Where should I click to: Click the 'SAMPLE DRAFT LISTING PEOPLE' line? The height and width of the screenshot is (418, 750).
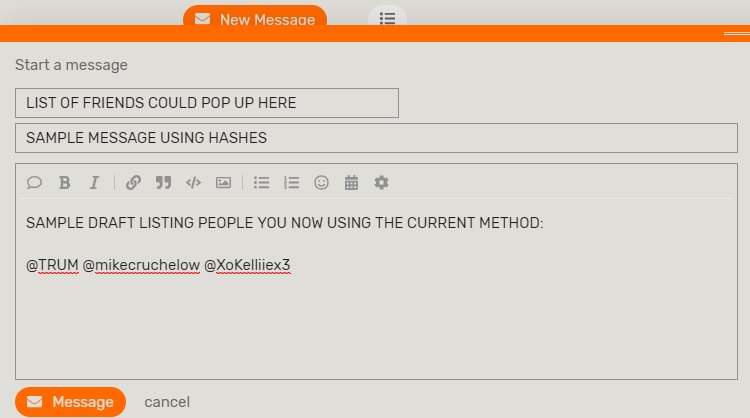[285, 223]
